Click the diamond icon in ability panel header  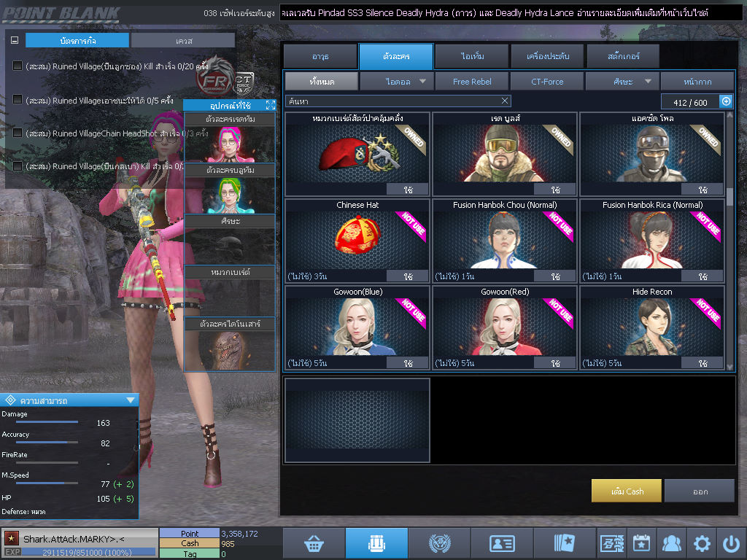pos(10,400)
